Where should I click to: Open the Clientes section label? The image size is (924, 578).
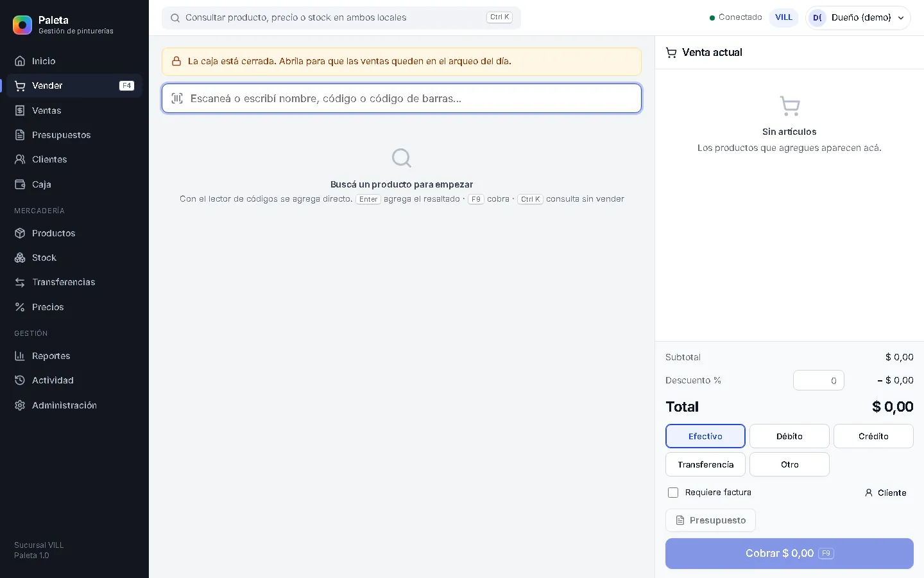(49, 159)
